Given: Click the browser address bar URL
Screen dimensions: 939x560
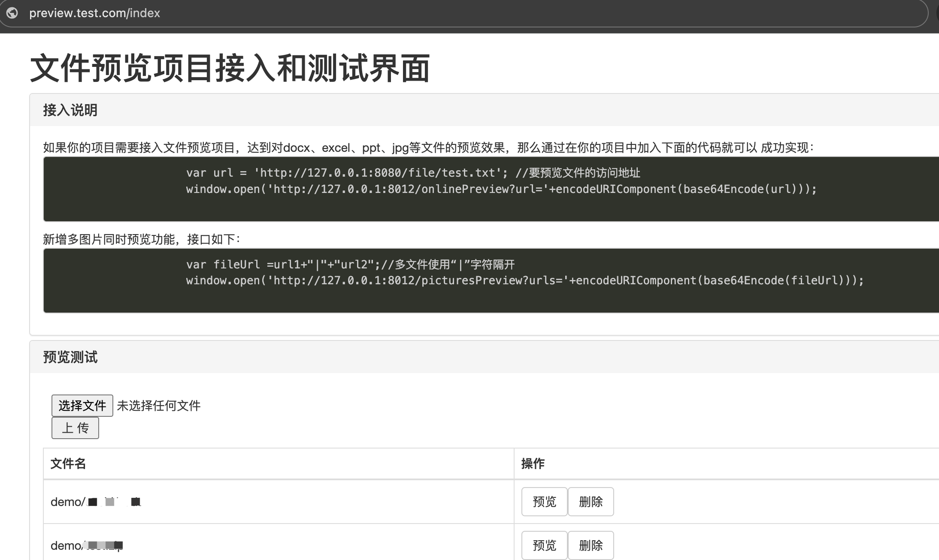Looking at the screenshot, I should [94, 13].
